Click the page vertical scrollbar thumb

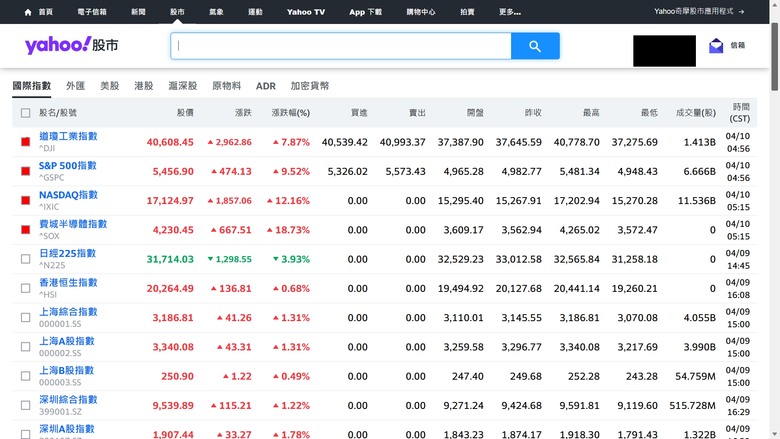(775, 56)
